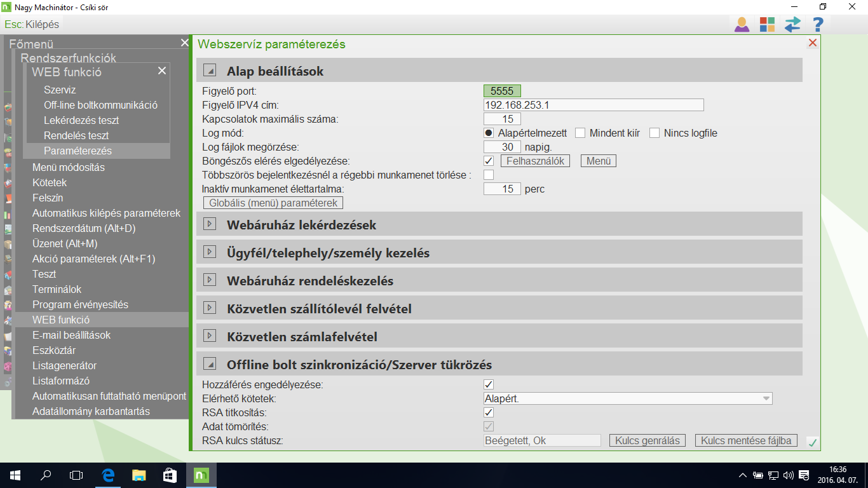The image size is (868, 488).
Task: Open the Windows Start button
Action: click(13, 475)
